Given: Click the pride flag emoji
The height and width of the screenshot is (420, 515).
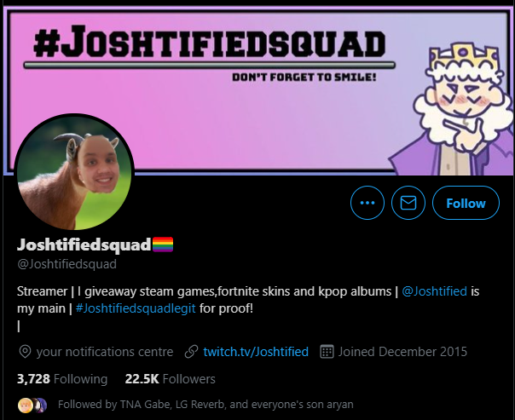Looking at the screenshot, I should click(163, 245).
